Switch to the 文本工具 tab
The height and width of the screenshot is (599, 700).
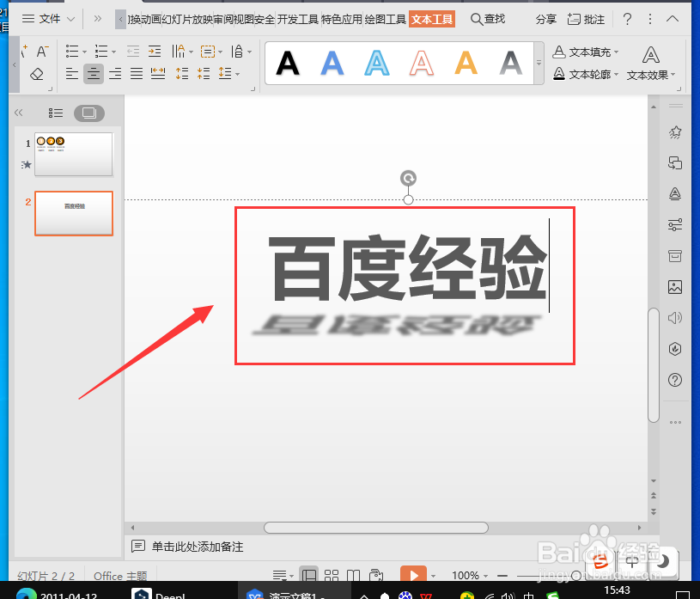click(432, 19)
